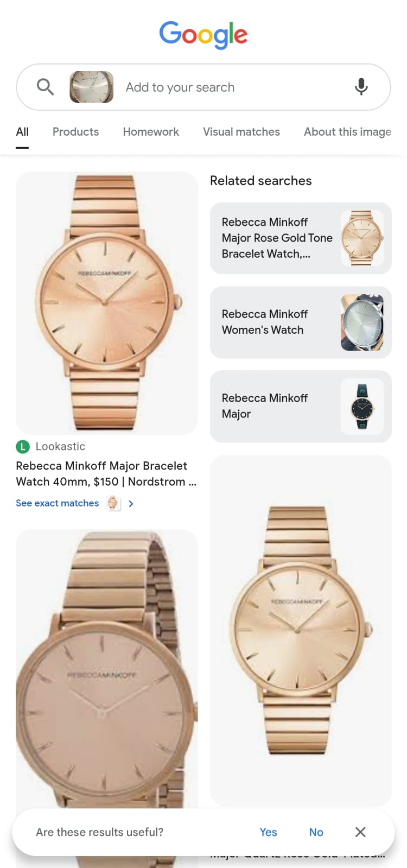Click the green Lookastic site icon
Image resolution: width=407 pixels, height=868 pixels.
[x=22, y=447]
